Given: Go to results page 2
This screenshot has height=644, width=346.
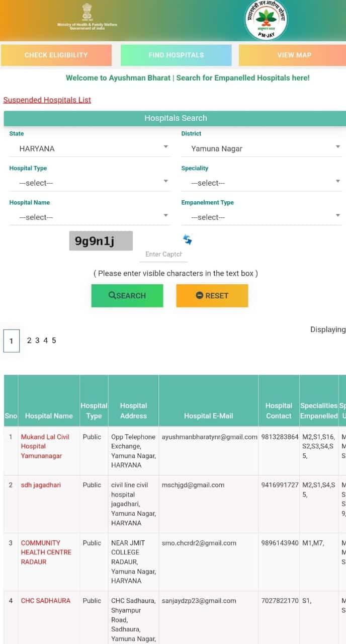Looking at the screenshot, I should (x=29, y=341).
